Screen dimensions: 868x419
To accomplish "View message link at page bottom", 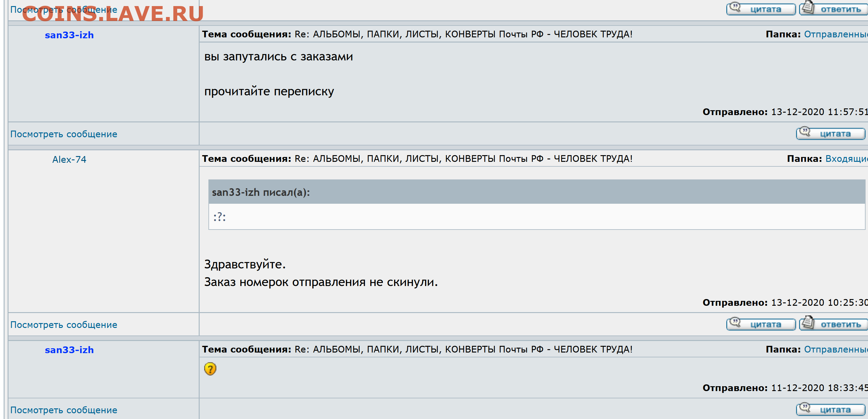I will click(x=64, y=410).
